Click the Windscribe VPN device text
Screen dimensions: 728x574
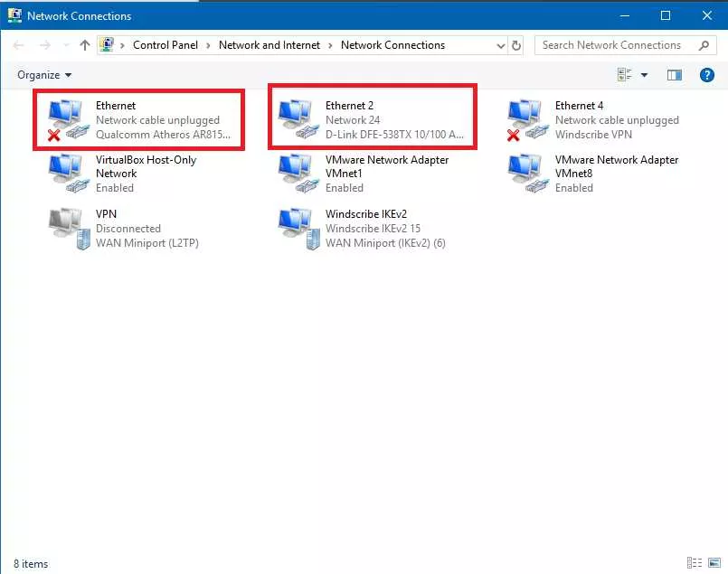click(593, 135)
